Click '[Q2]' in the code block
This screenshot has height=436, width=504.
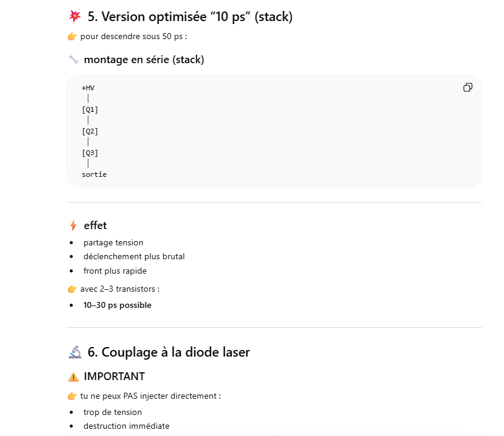point(90,131)
